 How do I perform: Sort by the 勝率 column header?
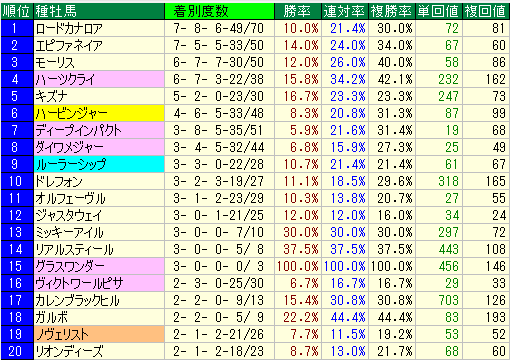(x=298, y=11)
